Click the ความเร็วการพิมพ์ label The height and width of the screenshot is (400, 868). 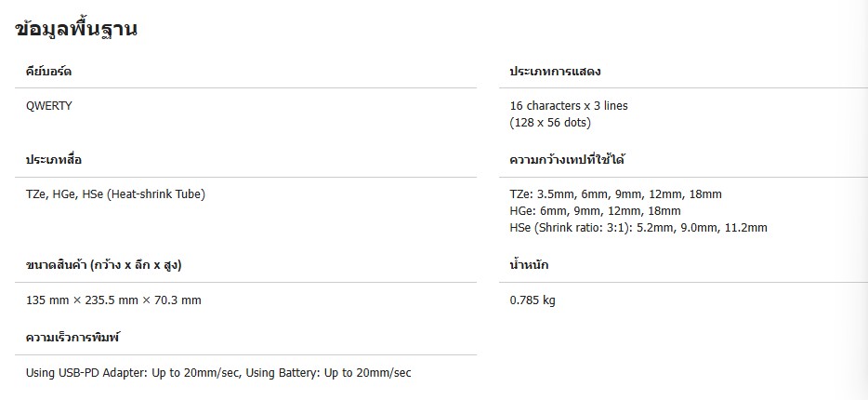[x=73, y=336]
